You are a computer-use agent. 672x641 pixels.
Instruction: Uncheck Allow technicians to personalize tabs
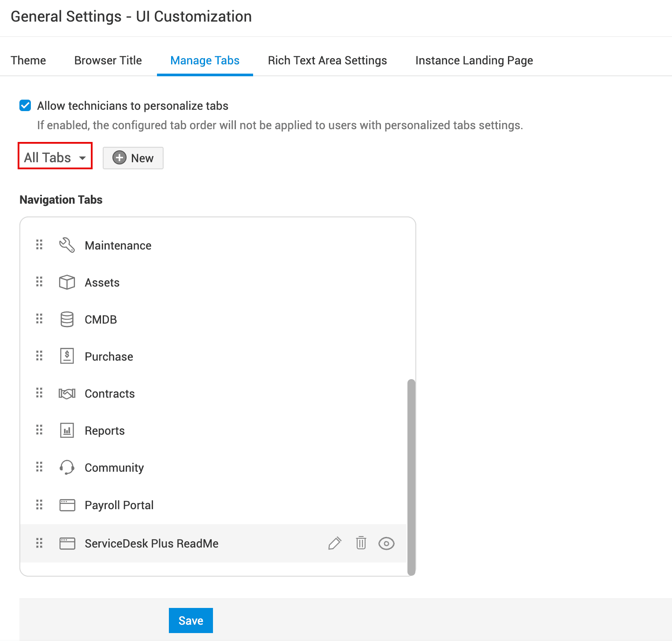[x=25, y=105]
